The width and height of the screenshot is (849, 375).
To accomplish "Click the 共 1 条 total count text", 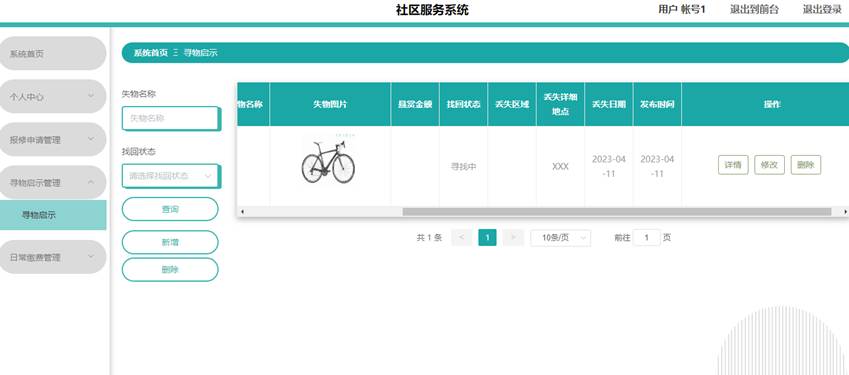I will [429, 238].
